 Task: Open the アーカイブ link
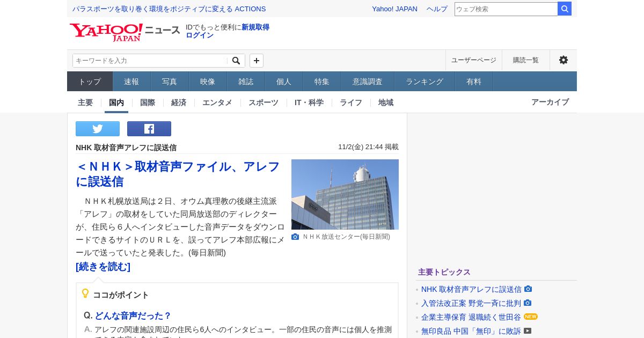(x=550, y=102)
